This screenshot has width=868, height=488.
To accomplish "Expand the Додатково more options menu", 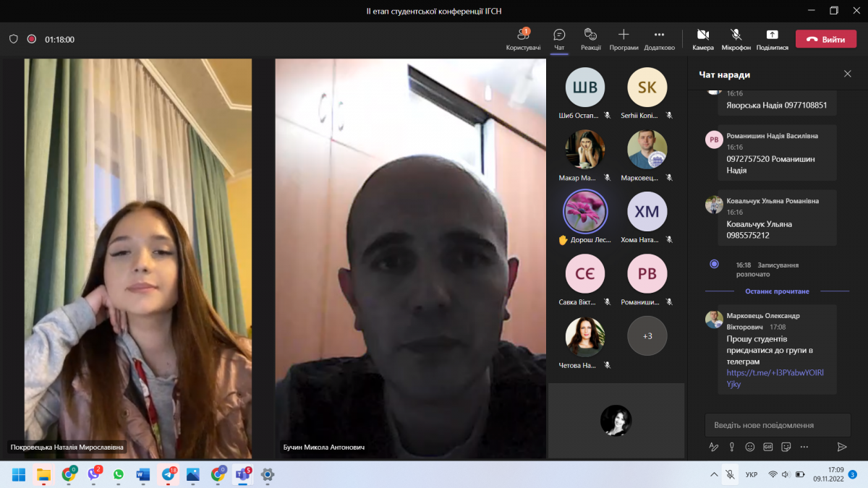I will coord(659,39).
